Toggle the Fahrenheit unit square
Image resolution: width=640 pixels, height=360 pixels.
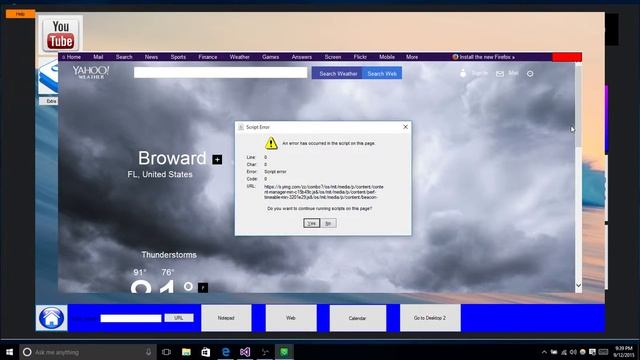pos(203,288)
